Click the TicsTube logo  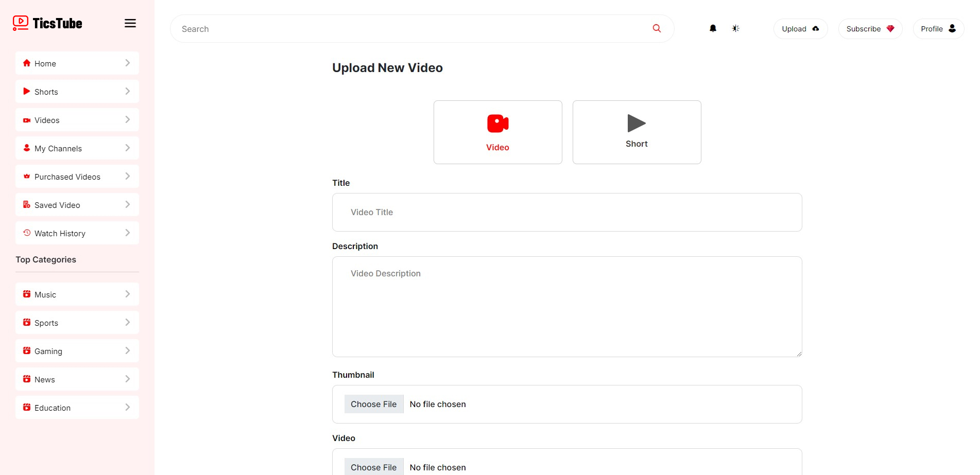[x=47, y=23]
